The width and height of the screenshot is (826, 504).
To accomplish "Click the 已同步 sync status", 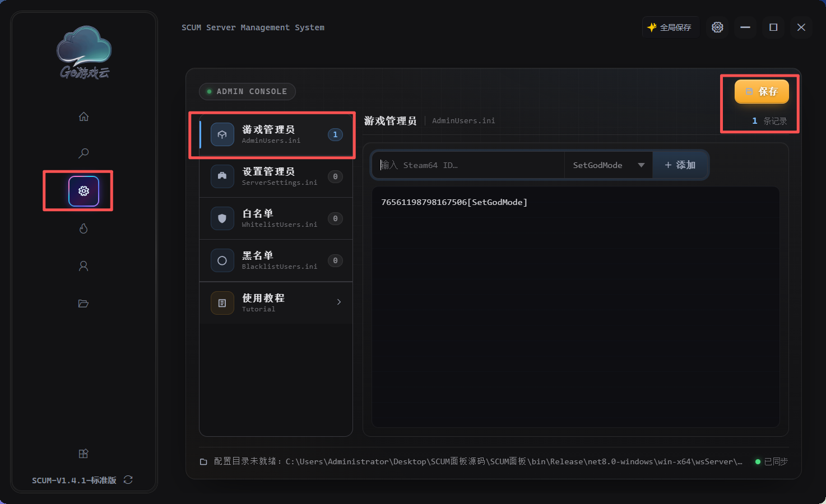I will tap(772, 461).
